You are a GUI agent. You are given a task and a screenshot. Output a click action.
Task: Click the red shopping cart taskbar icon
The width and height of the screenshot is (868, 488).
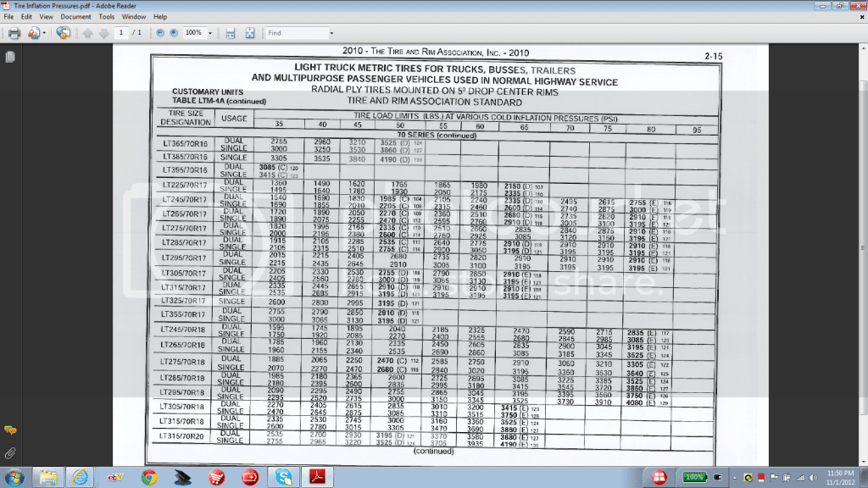216,478
